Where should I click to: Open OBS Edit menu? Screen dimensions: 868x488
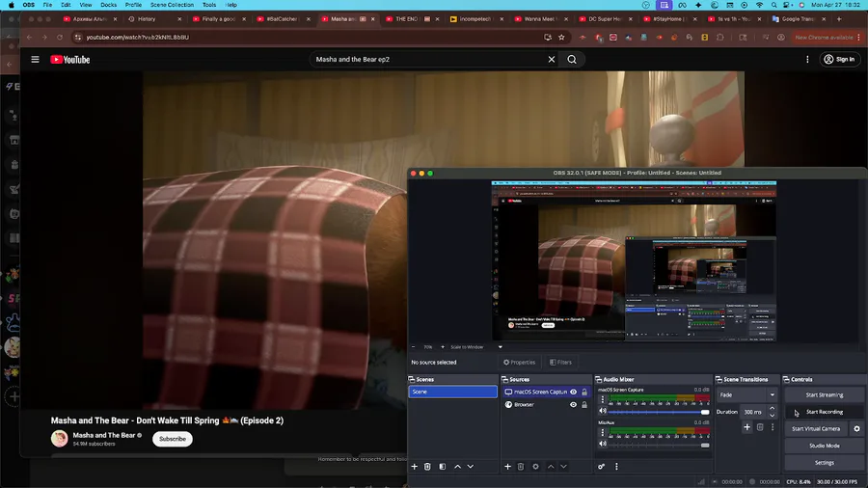66,5
